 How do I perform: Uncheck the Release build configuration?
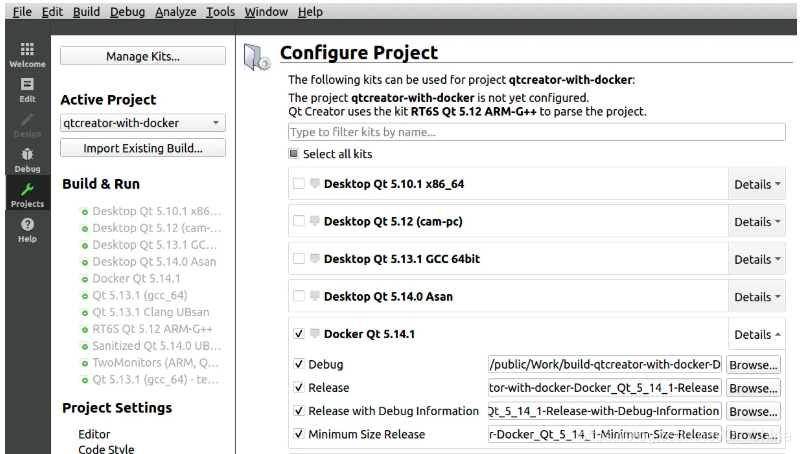pos(299,388)
